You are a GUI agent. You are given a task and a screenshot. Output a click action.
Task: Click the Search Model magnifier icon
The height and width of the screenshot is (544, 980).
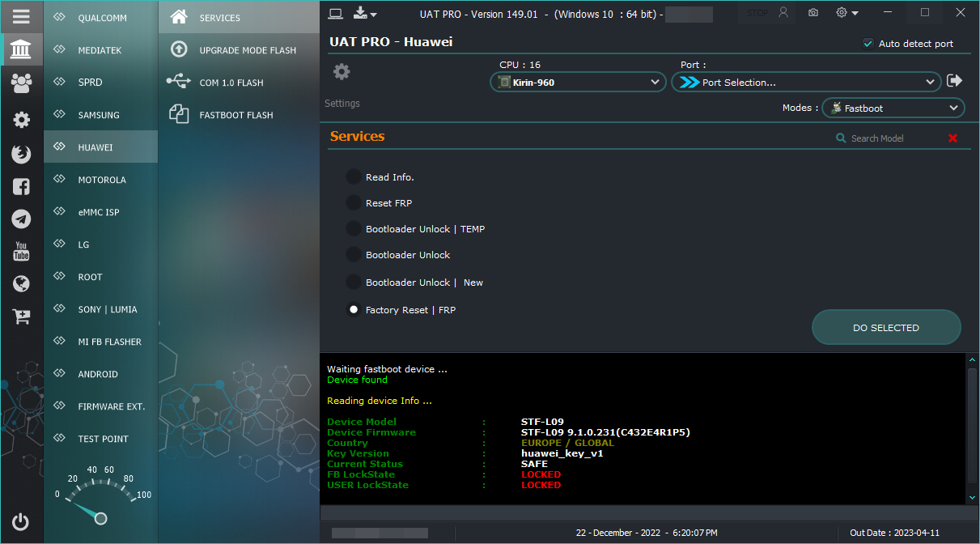pyautogui.click(x=842, y=138)
